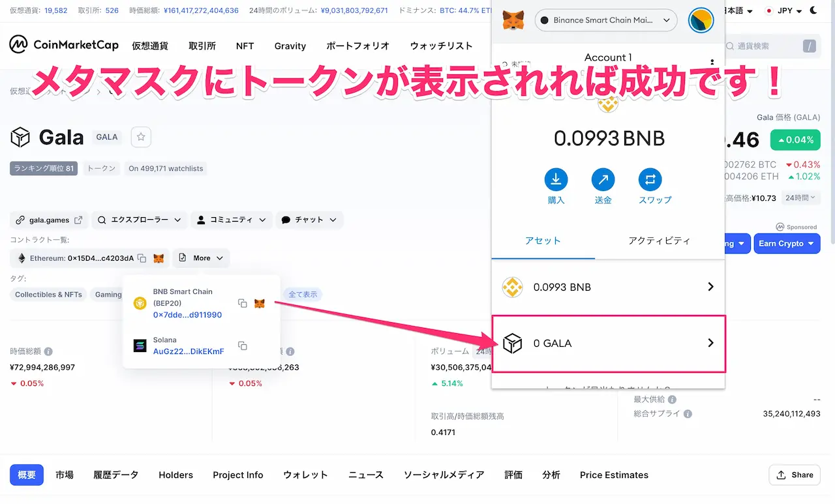Open the gala.games website link
This screenshot has width=835, height=504.
(x=49, y=220)
